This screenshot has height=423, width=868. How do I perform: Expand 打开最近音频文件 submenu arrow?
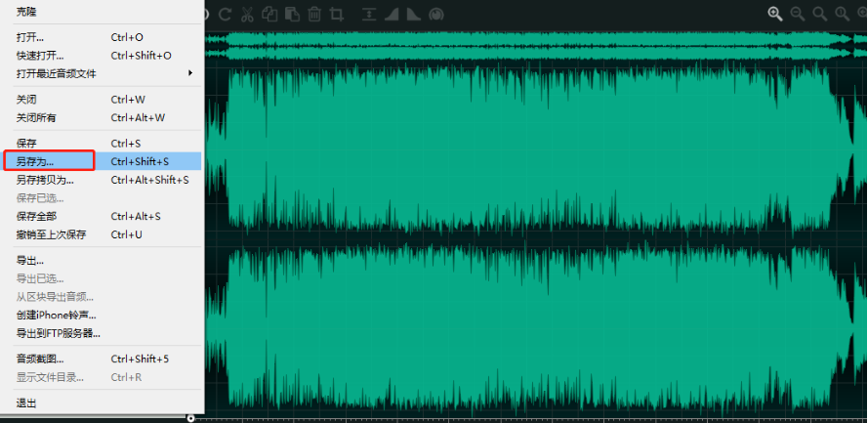(190, 73)
